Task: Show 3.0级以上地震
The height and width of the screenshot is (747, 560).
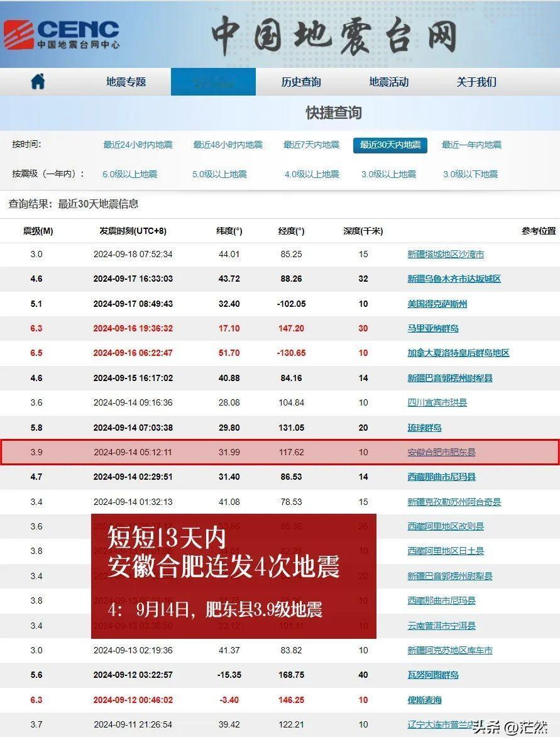Action: point(388,174)
